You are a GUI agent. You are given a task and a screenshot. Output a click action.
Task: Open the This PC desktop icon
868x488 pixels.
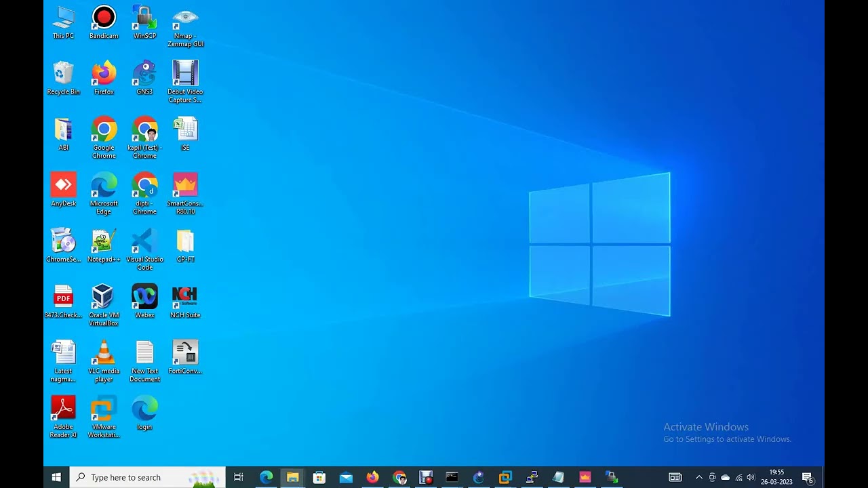(x=63, y=22)
